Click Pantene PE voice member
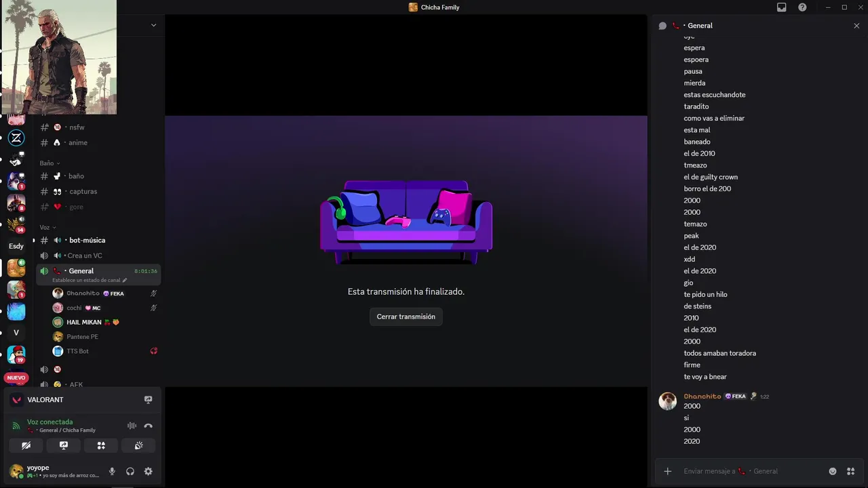This screenshot has height=488, width=868. coord(82,337)
